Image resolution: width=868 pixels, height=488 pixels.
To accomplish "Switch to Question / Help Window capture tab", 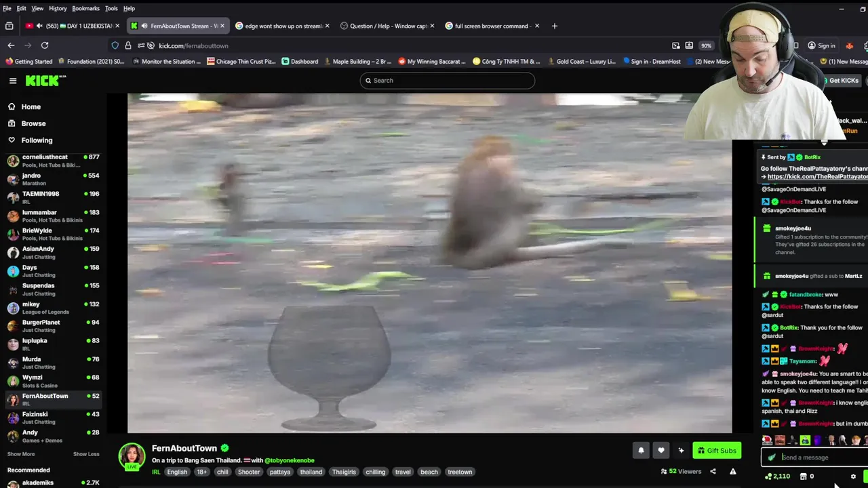I will tap(389, 26).
